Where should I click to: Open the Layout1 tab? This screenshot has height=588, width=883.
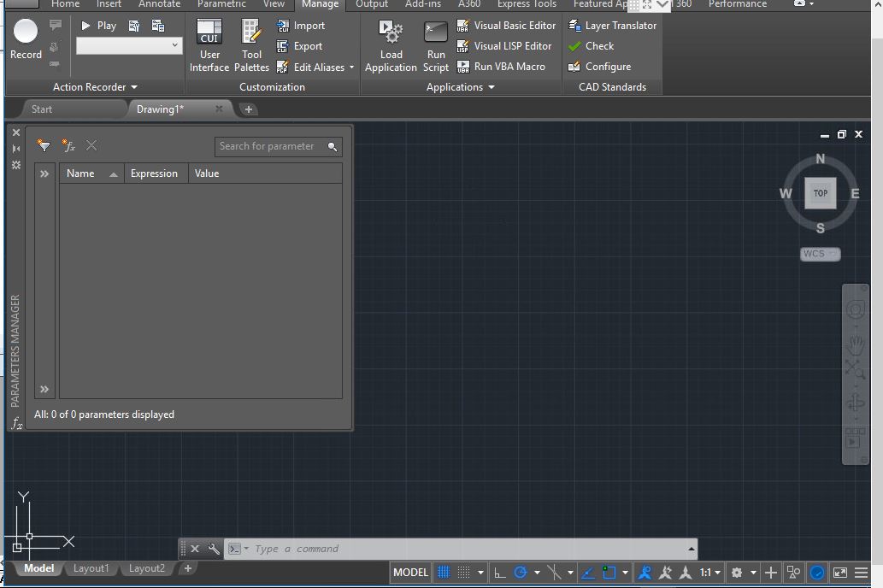[91, 568]
